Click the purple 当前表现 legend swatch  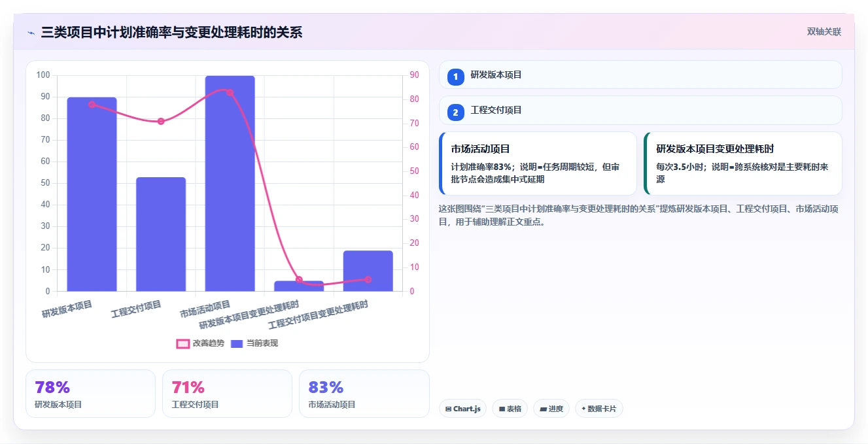coord(237,343)
